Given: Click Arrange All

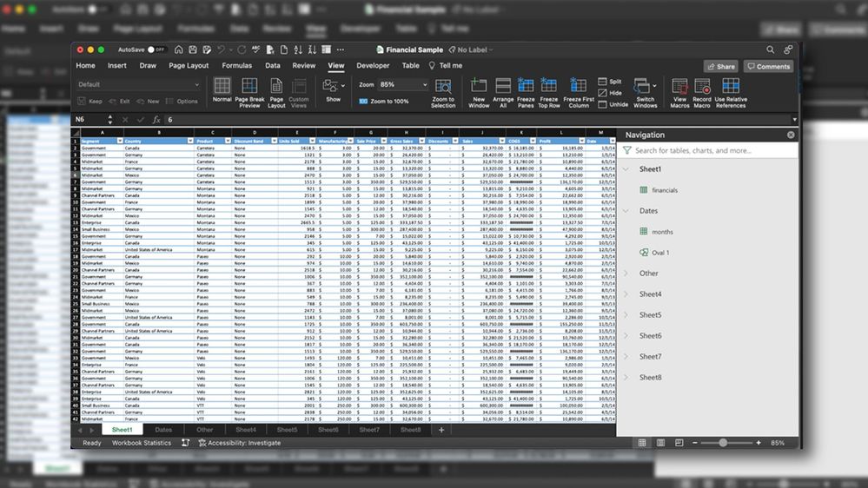Looking at the screenshot, I should 503,92.
